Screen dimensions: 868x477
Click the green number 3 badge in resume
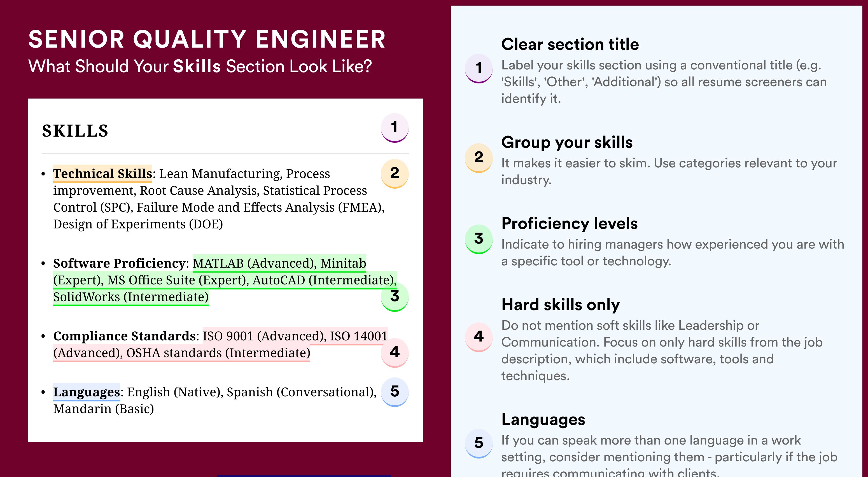[395, 297]
